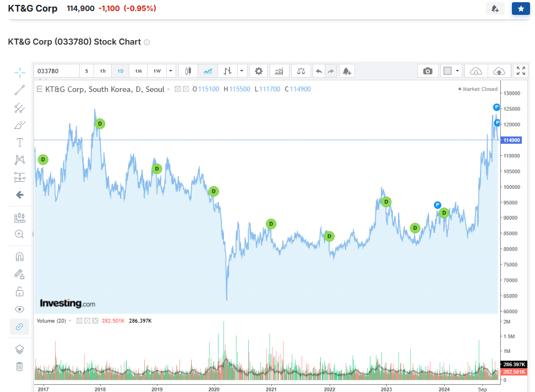Click the symbol search field 033780

click(x=57, y=71)
